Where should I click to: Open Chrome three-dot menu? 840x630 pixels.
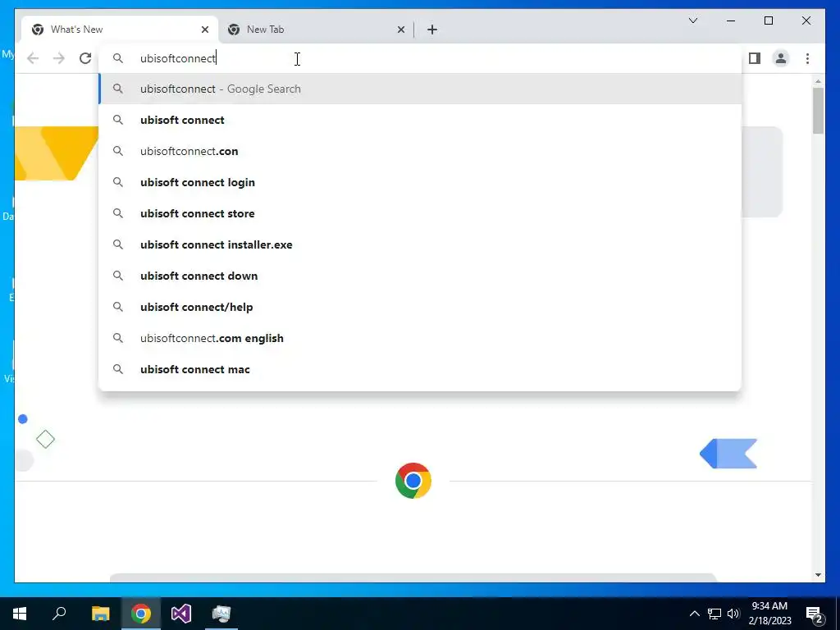807,58
